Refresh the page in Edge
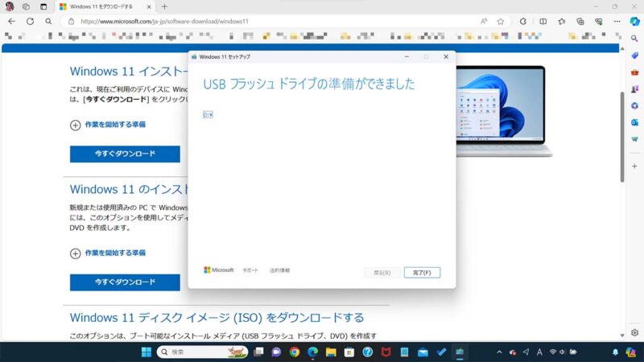Screen dimensions: 644x362 (30, 22)
